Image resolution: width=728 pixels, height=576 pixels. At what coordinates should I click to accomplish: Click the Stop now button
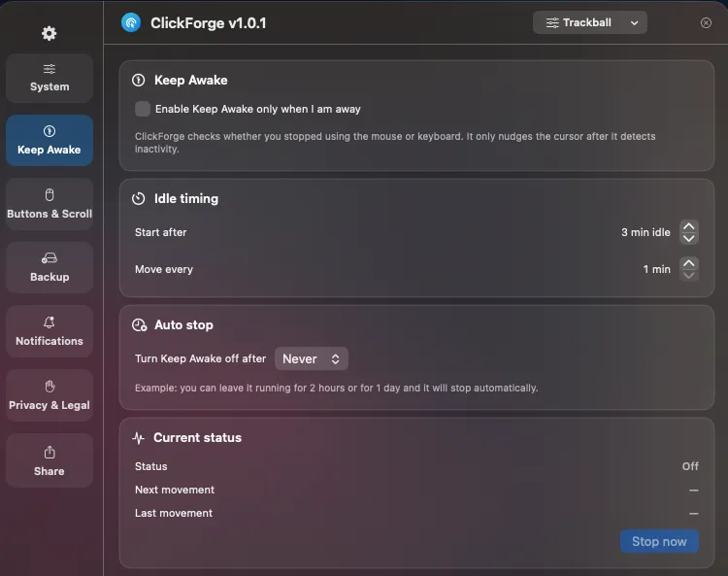click(x=659, y=541)
